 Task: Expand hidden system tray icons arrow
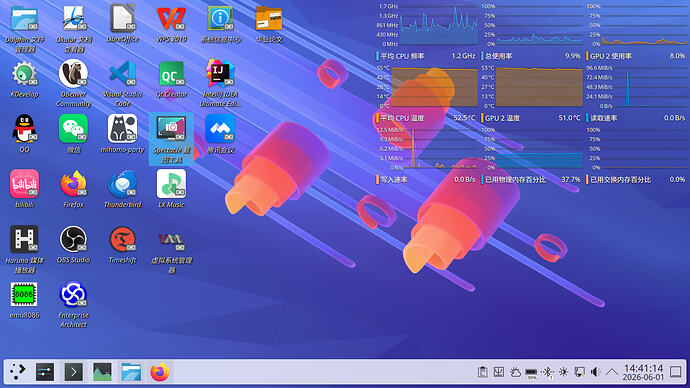pos(612,372)
